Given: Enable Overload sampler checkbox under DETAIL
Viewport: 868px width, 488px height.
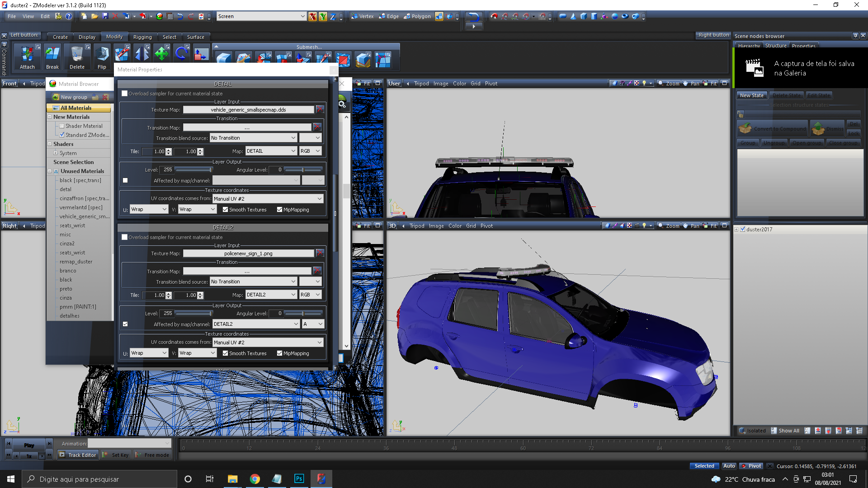Looking at the screenshot, I should [125, 94].
